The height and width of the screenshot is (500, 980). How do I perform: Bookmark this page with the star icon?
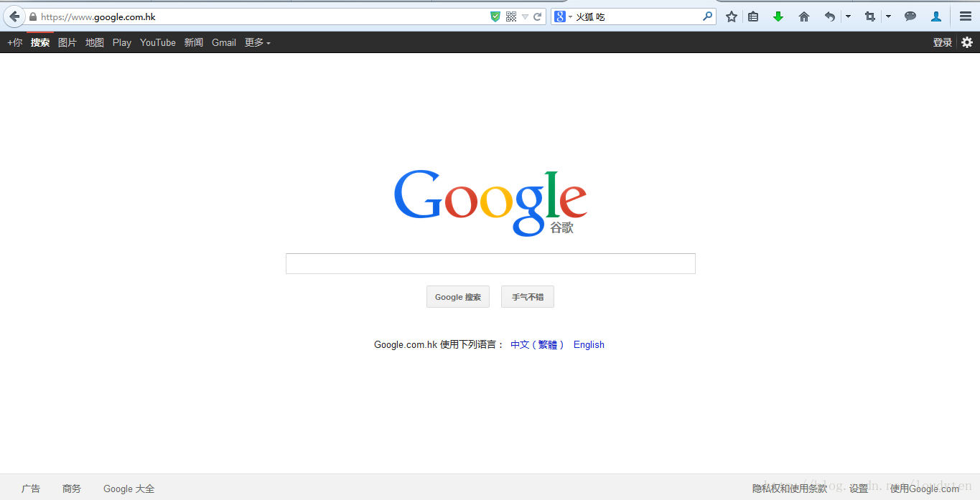tap(732, 16)
